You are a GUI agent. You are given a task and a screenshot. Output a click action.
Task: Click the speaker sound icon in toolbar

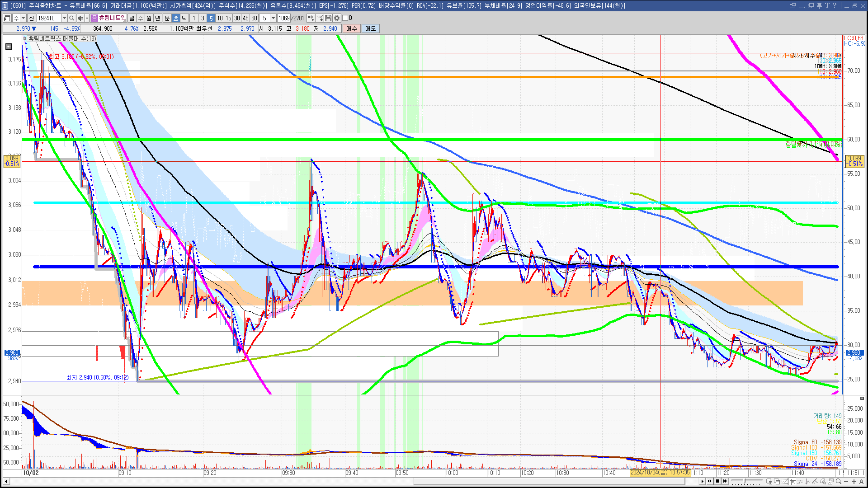pos(80,18)
